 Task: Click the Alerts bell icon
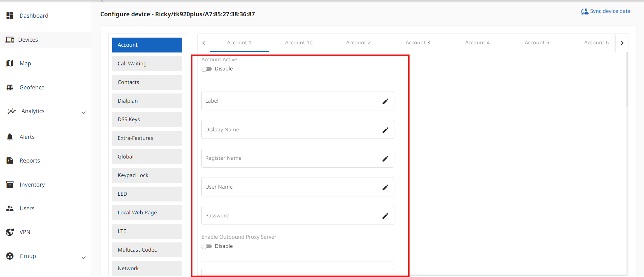10,137
